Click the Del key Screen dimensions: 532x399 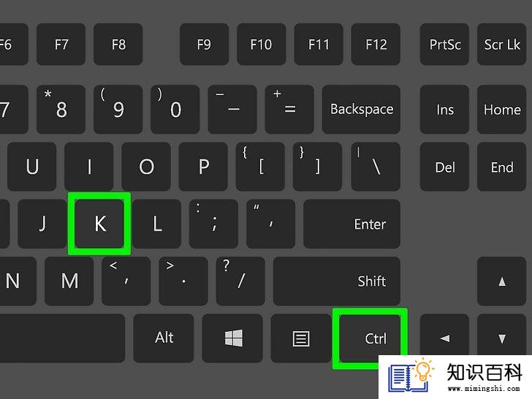coord(444,167)
